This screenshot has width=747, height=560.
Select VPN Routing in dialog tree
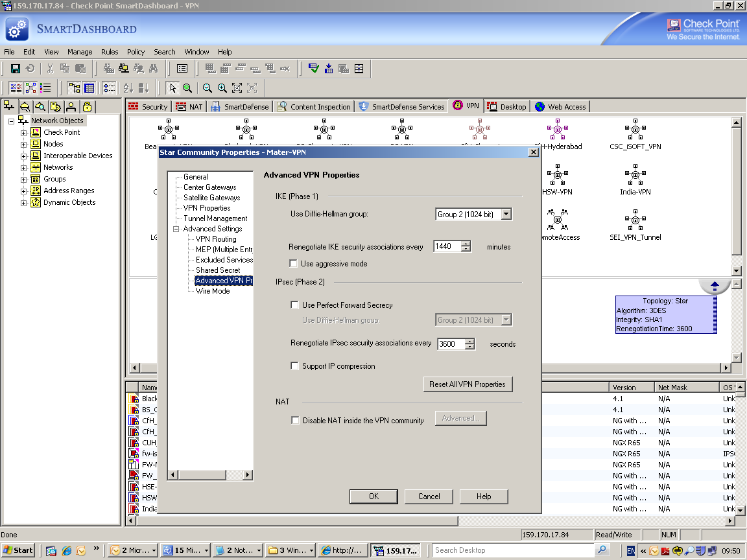pos(216,239)
